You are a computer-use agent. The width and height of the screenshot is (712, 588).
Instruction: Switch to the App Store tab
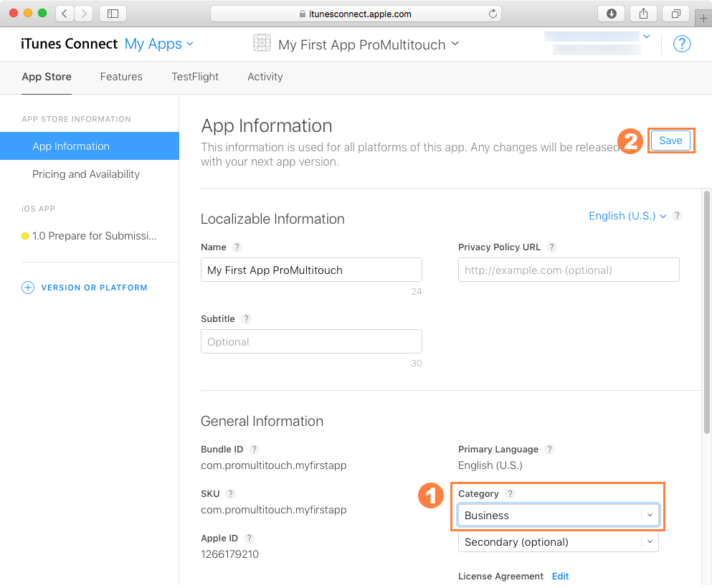click(47, 77)
